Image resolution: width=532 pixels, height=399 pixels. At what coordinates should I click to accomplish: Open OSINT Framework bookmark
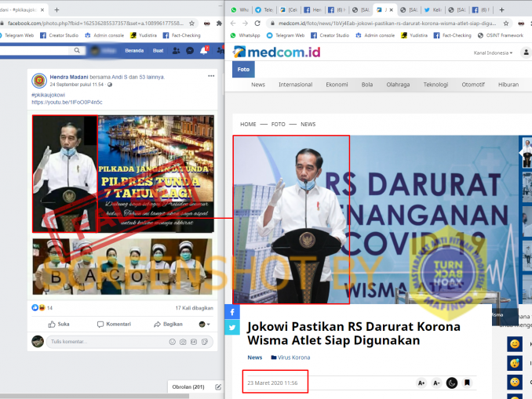click(x=501, y=35)
